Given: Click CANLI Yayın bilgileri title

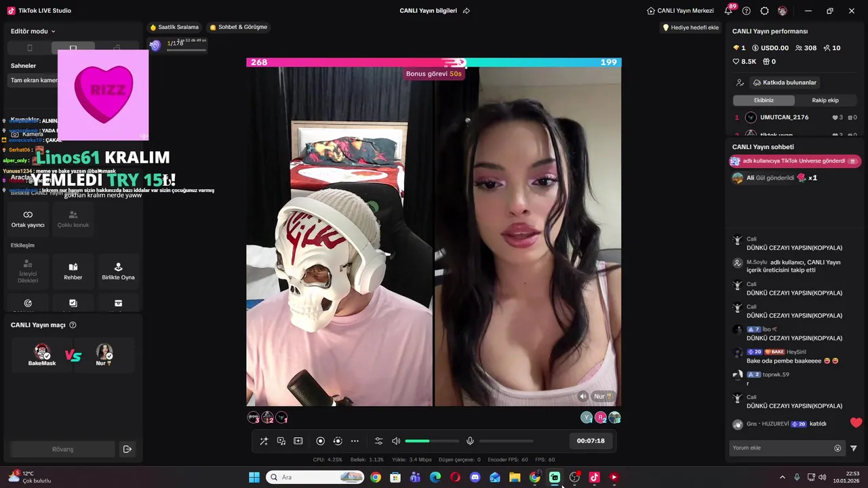Looking at the screenshot, I should [x=428, y=11].
